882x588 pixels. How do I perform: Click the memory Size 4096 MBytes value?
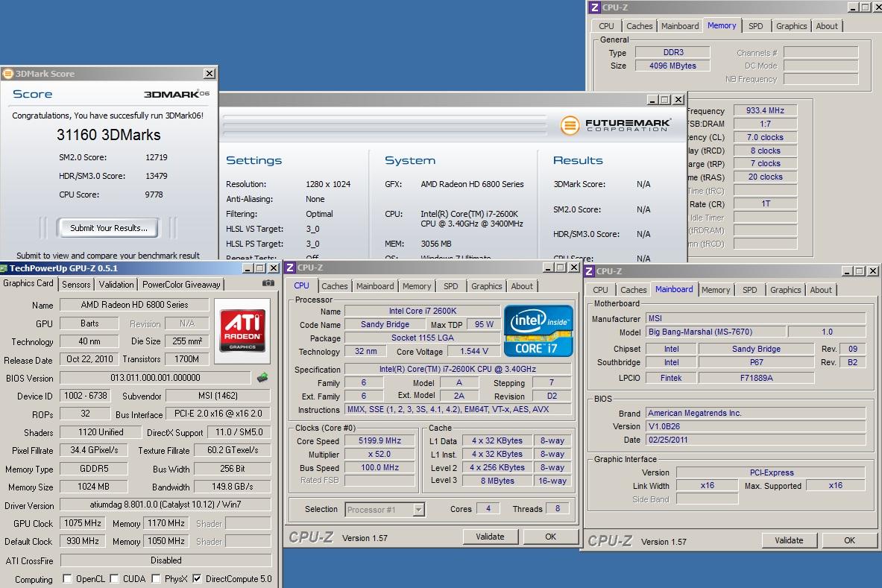pyautogui.click(x=672, y=66)
